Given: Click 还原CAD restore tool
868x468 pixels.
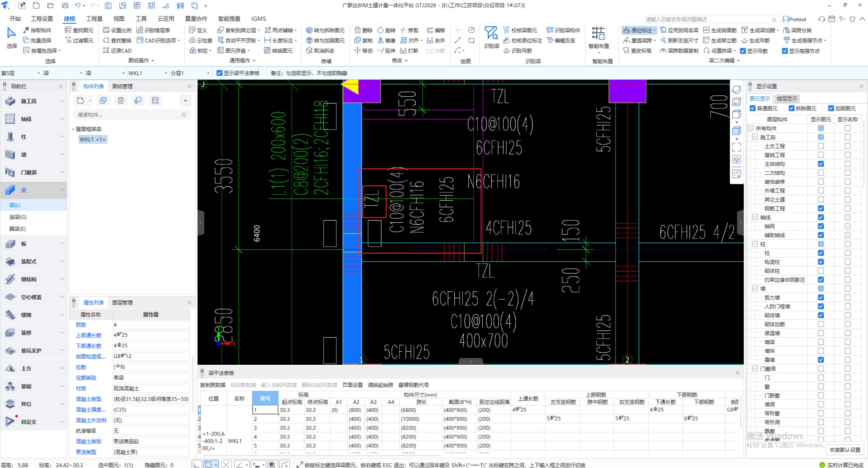Looking at the screenshot, I should (117, 51).
